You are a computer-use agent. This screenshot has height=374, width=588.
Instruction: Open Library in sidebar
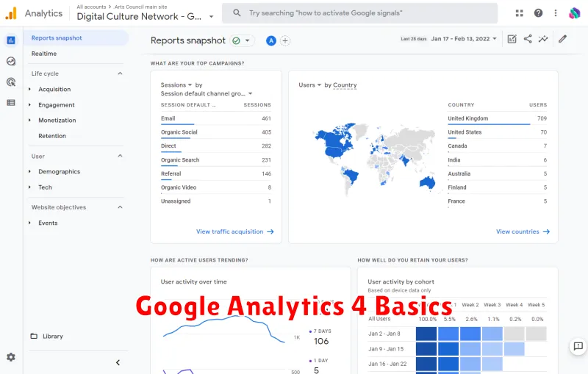pos(52,336)
